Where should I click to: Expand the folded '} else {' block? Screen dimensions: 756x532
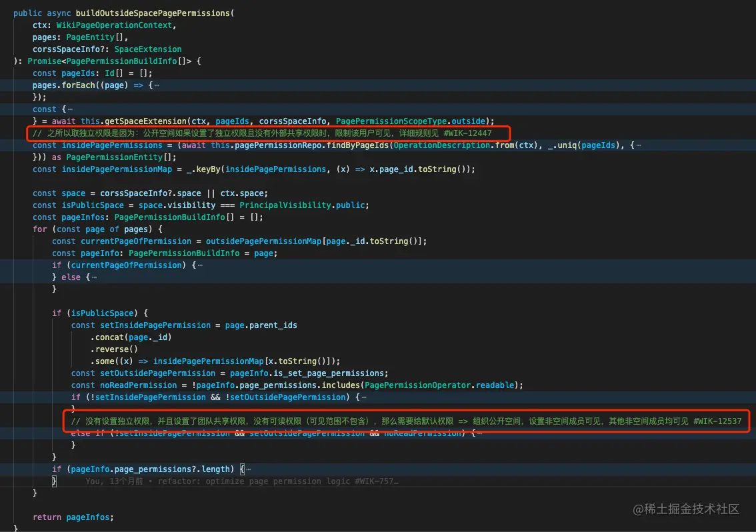95,277
